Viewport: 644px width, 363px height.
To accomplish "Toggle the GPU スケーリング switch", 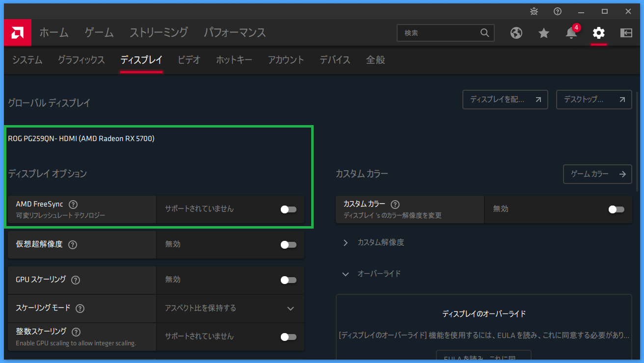I will 289,280.
